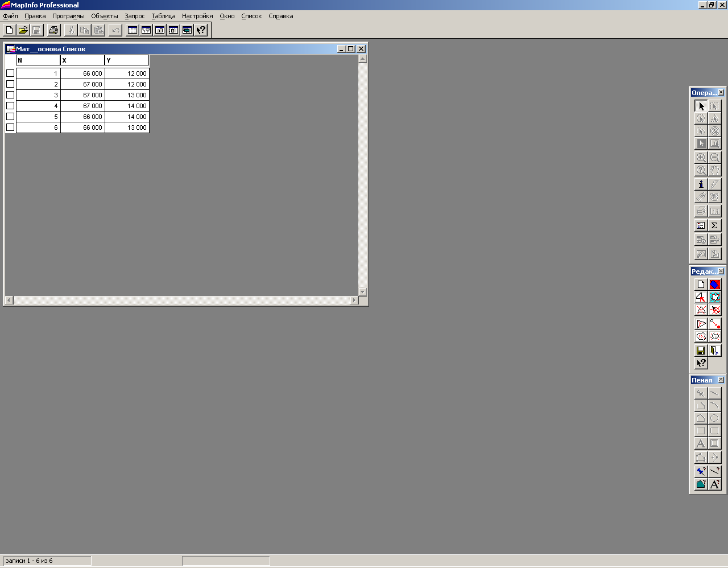
Task: Tick the selection box for row 6
Action: point(10,127)
